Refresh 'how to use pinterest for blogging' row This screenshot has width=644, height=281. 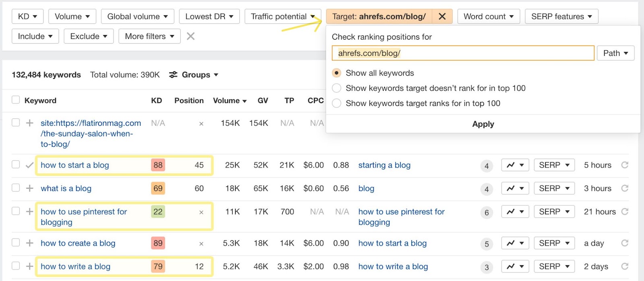pyautogui.click(x=625, y=212)
